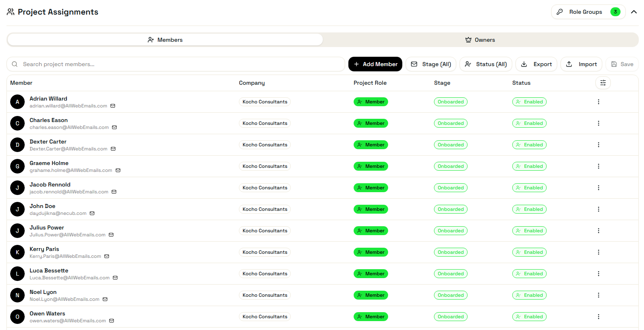Viewport: 644px width, 330px height.
Task: Open the column settings sliders icon
Action: coord(603,83)
